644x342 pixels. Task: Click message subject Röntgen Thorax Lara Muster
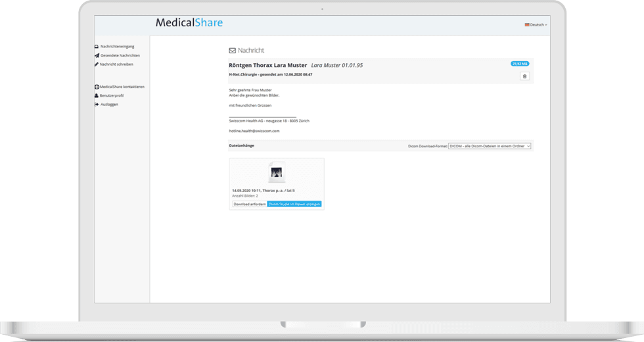click(x=268, y=65)
